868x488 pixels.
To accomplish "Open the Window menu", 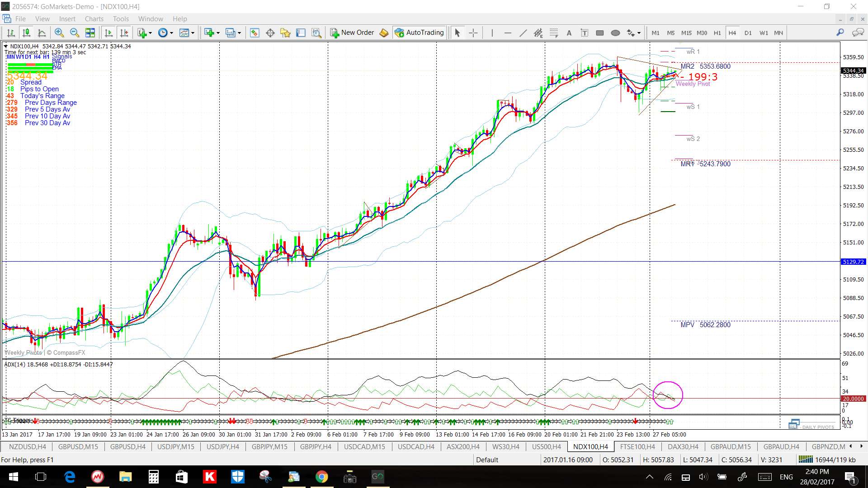I will (x=151, y=19).
